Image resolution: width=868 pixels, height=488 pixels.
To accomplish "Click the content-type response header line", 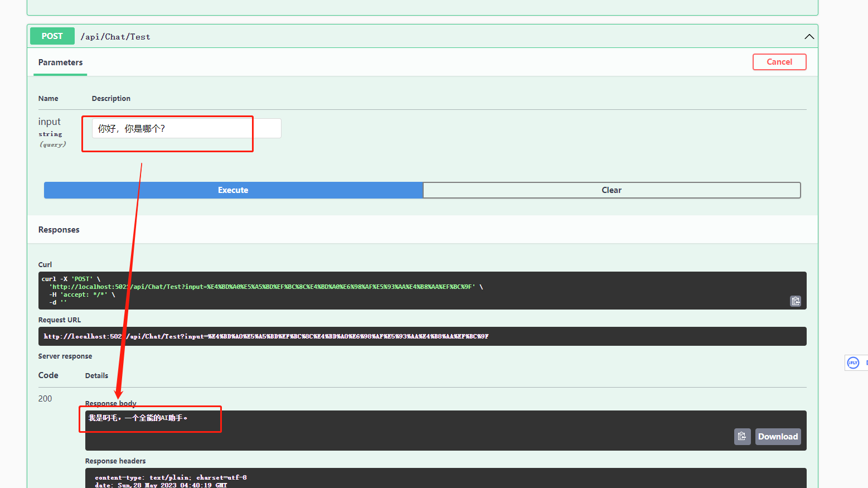I will 171,477.
